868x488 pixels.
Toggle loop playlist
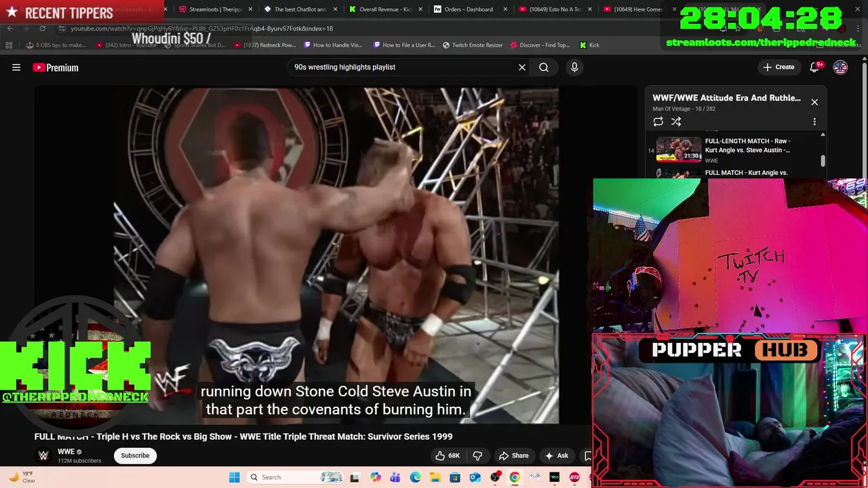point(658,121)
